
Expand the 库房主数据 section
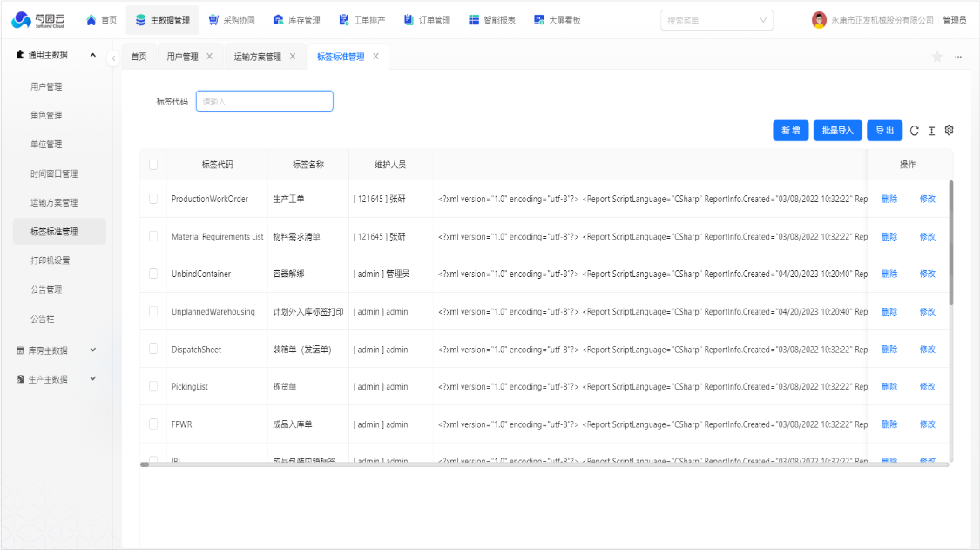coord(57,350)
